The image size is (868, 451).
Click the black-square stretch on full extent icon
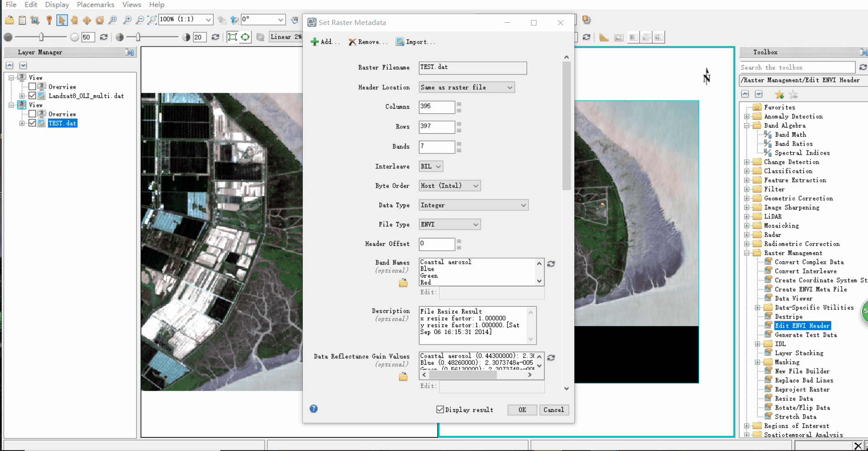pyautogui.click(x=233, y=37)
